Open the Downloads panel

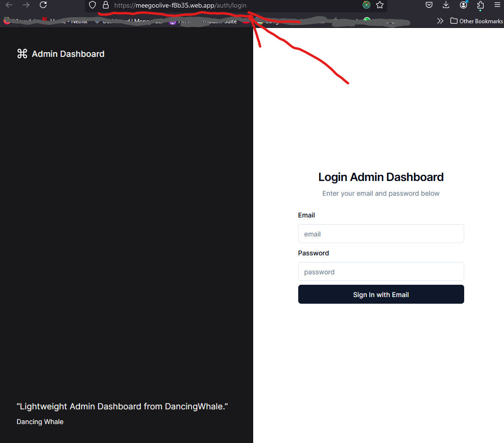tap(446, 5)
